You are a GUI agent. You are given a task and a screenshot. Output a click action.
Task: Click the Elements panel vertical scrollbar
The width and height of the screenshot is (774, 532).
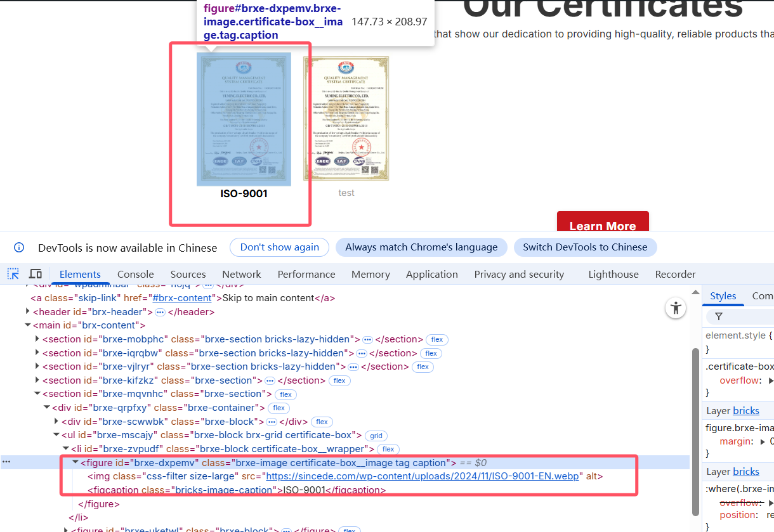[696, 431]
